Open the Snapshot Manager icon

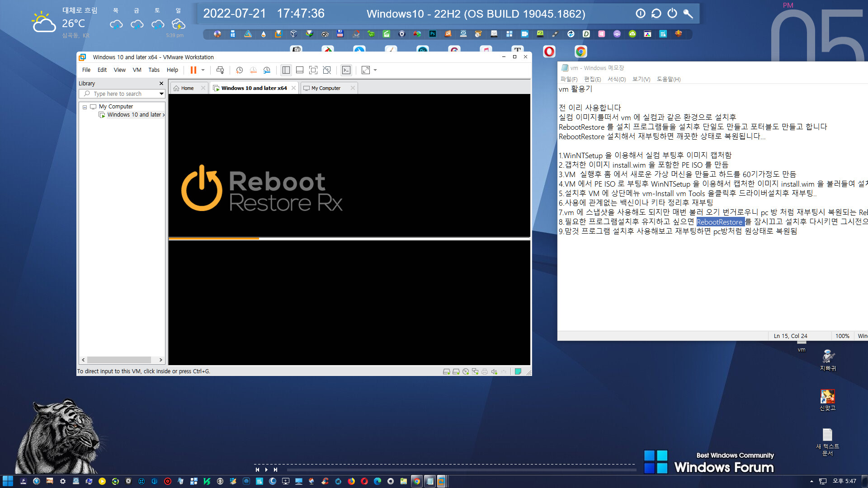pos(267,70)
